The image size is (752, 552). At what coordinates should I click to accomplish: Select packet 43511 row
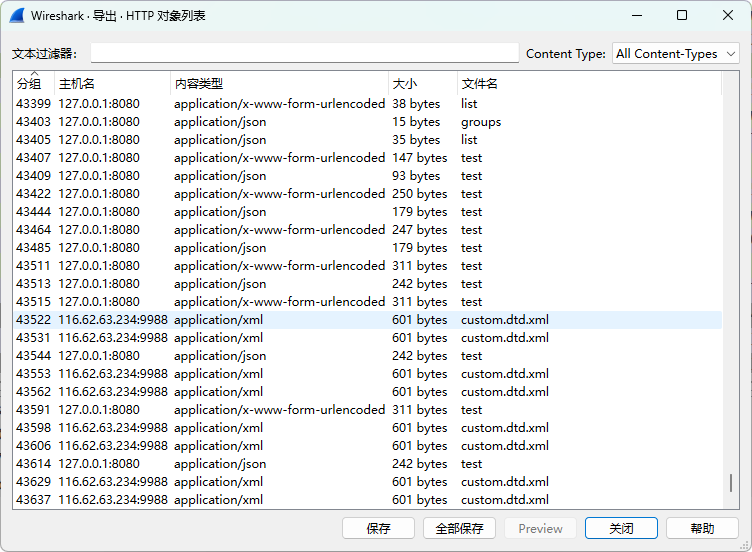367,266
